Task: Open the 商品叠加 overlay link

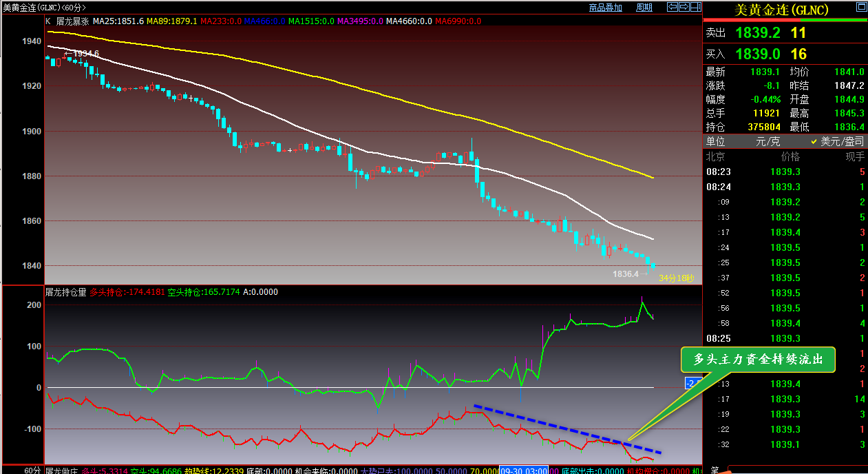Action: 605,8
